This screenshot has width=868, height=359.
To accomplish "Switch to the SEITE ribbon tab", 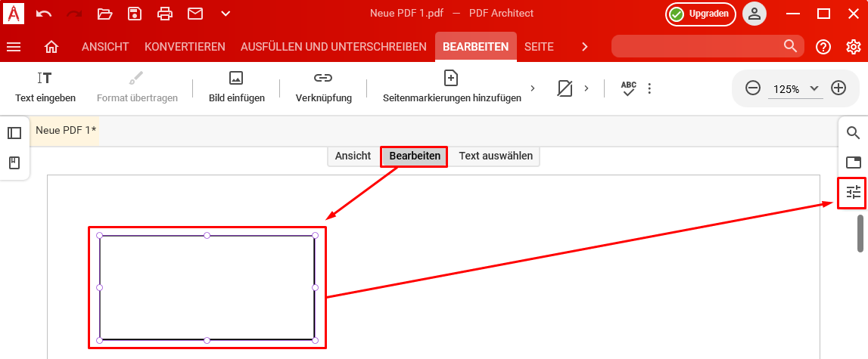I will point(539,47).
